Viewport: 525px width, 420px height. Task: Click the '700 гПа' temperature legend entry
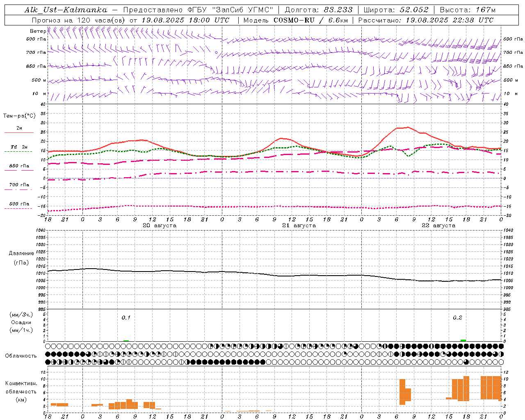(x=19, y=185)
